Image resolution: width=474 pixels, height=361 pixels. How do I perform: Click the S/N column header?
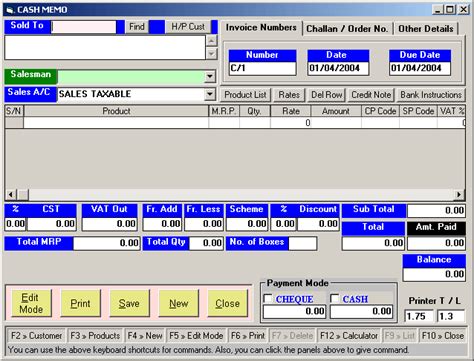tap(14, 111)
